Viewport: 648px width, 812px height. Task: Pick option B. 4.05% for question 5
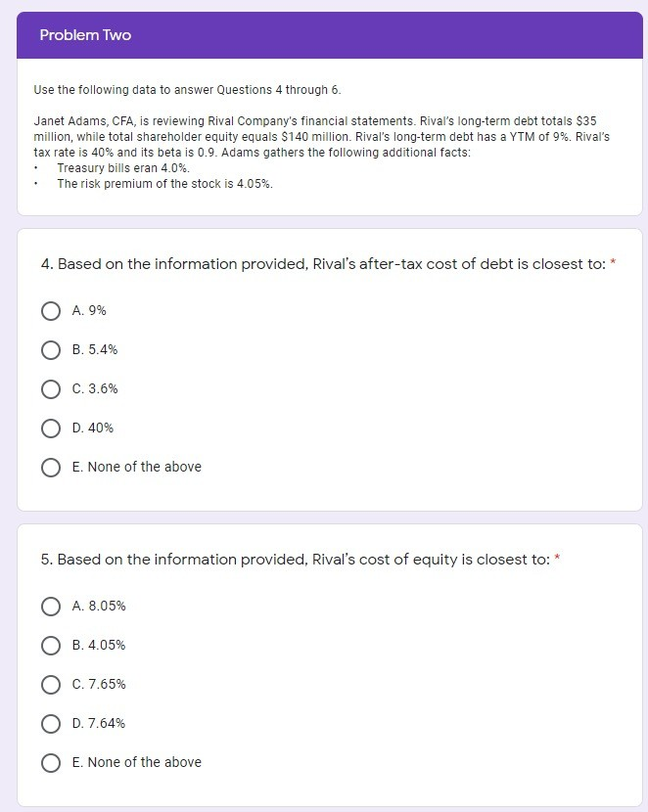click(x=51, y=645)
